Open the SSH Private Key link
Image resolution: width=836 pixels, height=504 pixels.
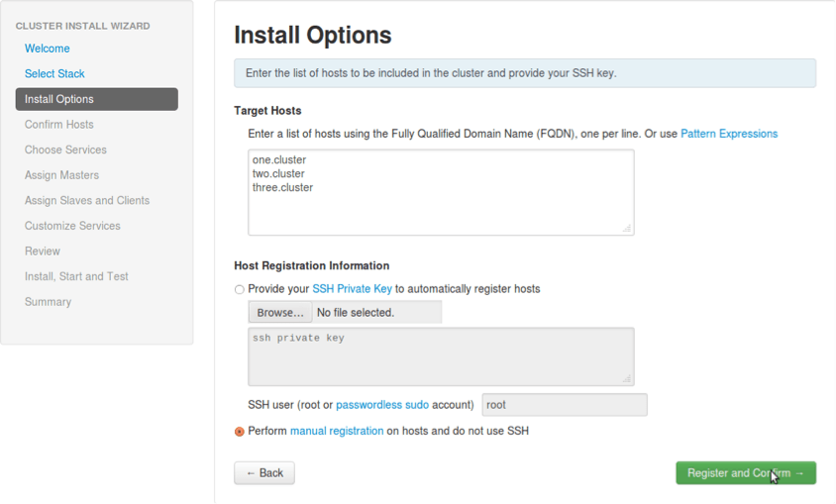(x=352, y=289)
